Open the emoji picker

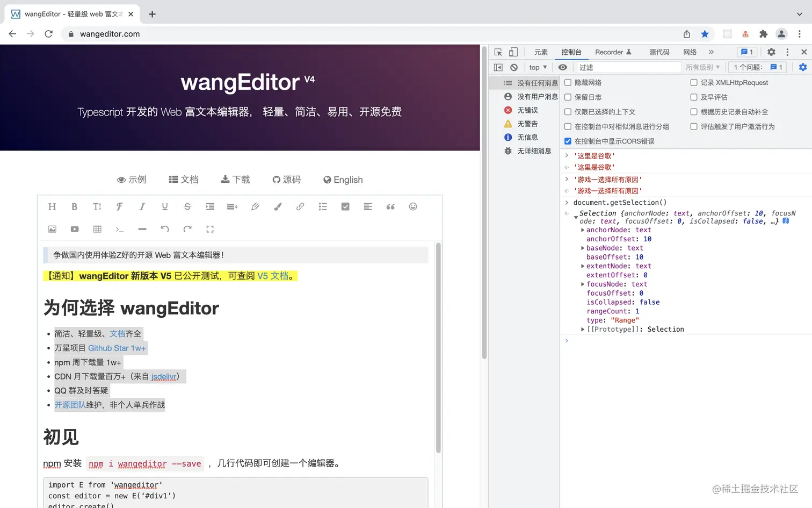[x=413, y=206]
